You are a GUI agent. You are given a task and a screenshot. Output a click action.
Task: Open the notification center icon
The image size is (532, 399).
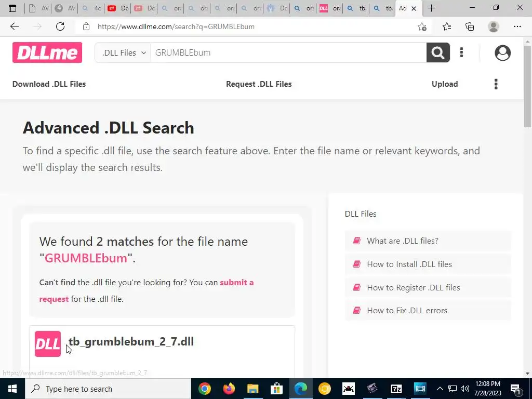515,389
